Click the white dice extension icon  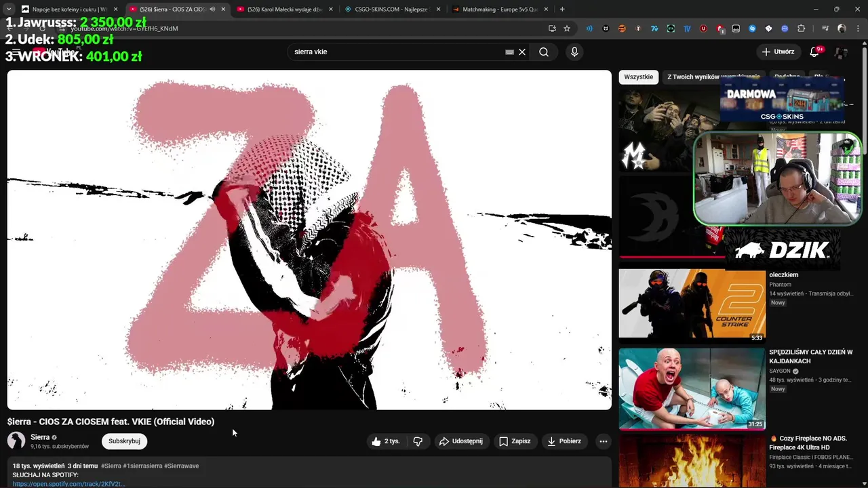point(768,28)
